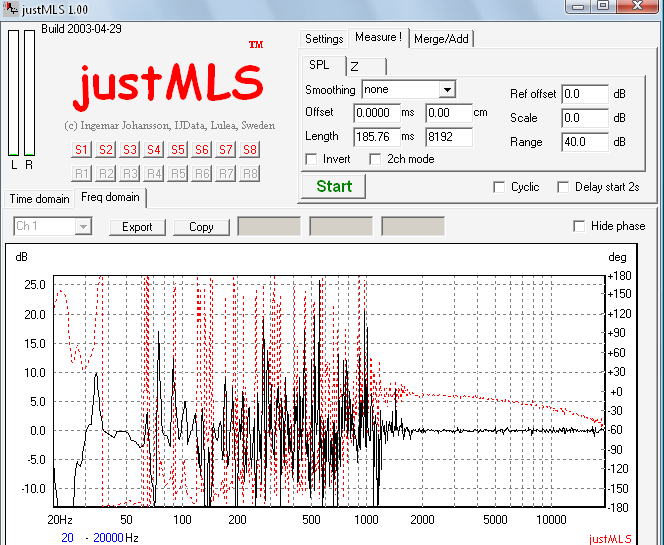Image resolution: width=664 pixels, height=545 pixels.
Task: Open the Settings tab
Action: tap(324, 39)
